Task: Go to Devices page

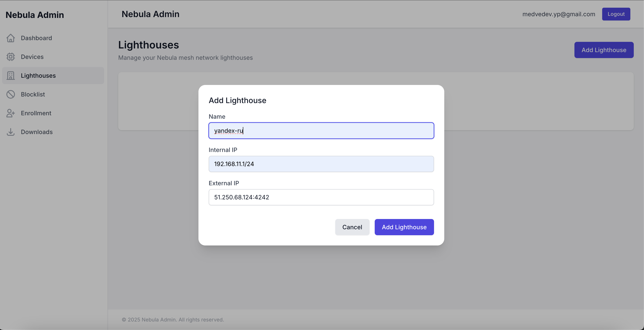Action: point(32,57)
